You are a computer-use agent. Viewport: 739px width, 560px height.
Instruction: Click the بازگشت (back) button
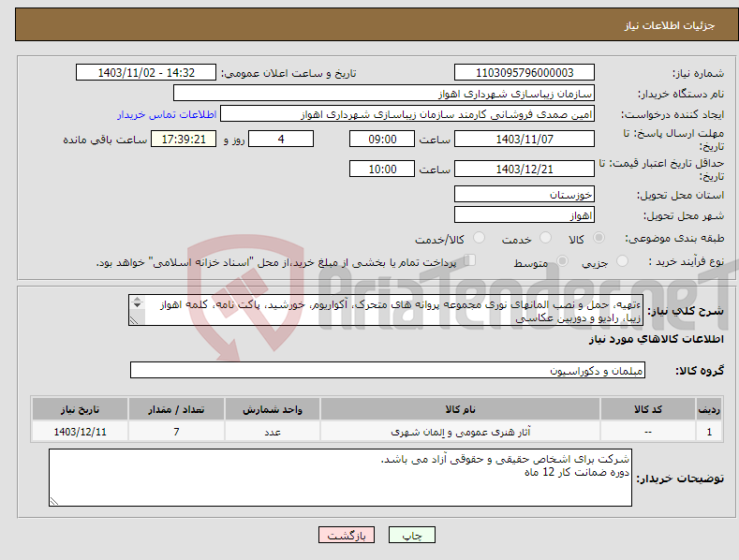click(347, 535)
